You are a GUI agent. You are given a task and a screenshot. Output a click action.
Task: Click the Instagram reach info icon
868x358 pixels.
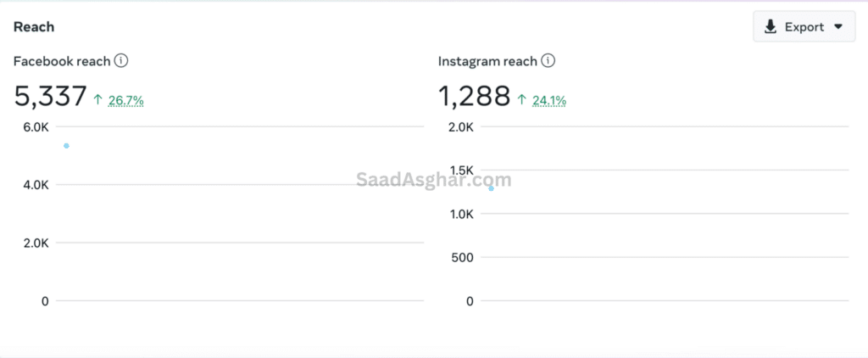(x=548, y=60)
